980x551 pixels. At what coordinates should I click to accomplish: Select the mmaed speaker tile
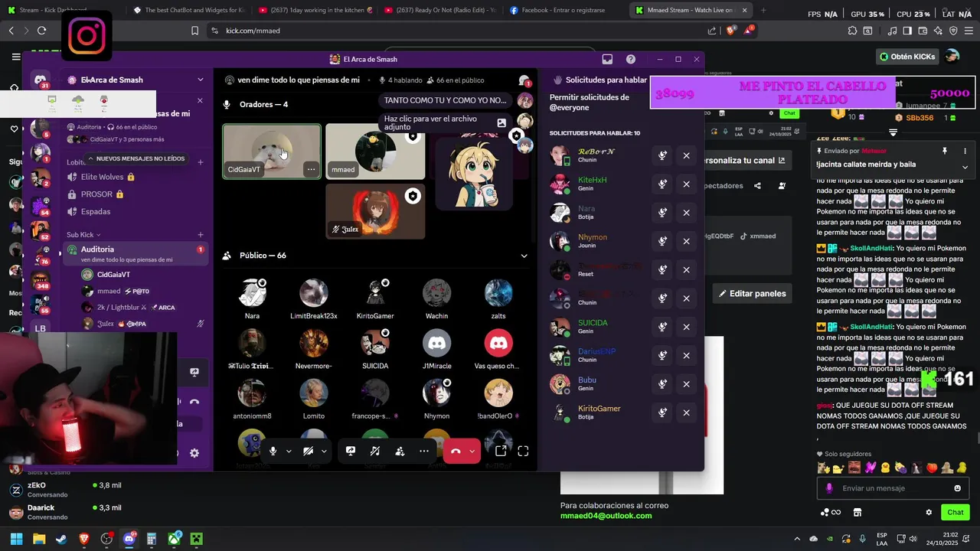point(375,152)
